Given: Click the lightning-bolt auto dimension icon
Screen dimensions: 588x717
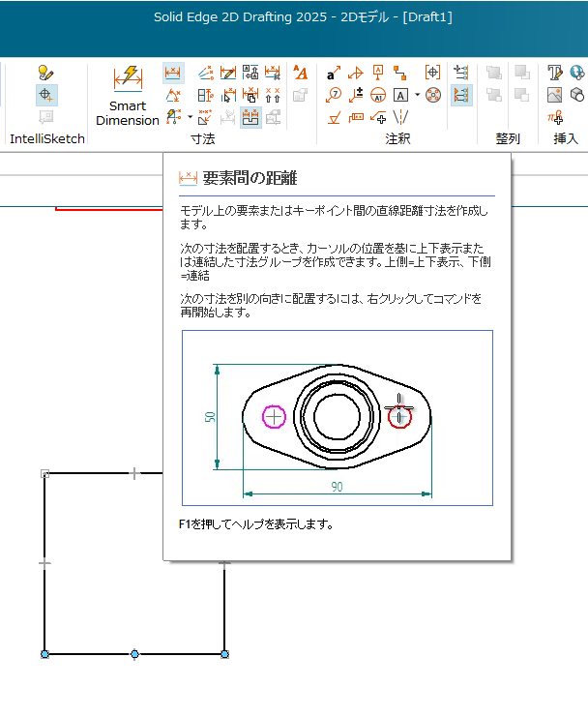Looking at the screenshot, I should click(174, 117).
